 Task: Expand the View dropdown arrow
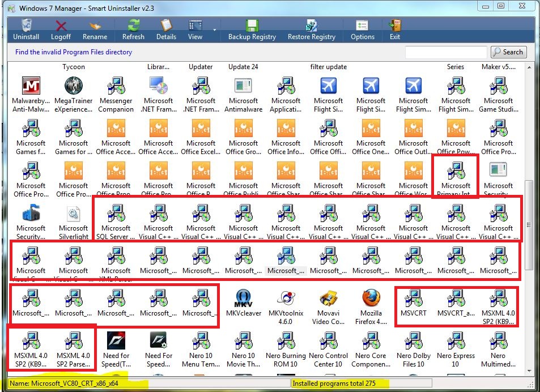tap(215, 30)
